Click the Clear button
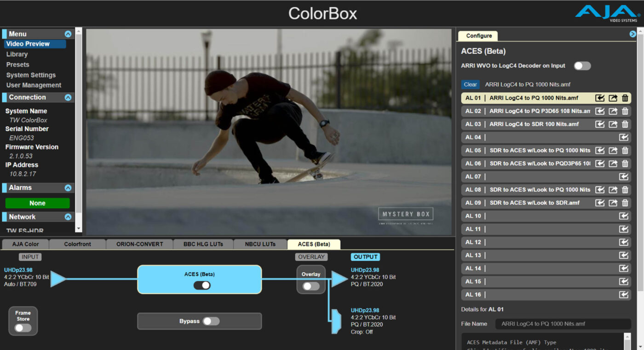644x350 pixels. 470,84
